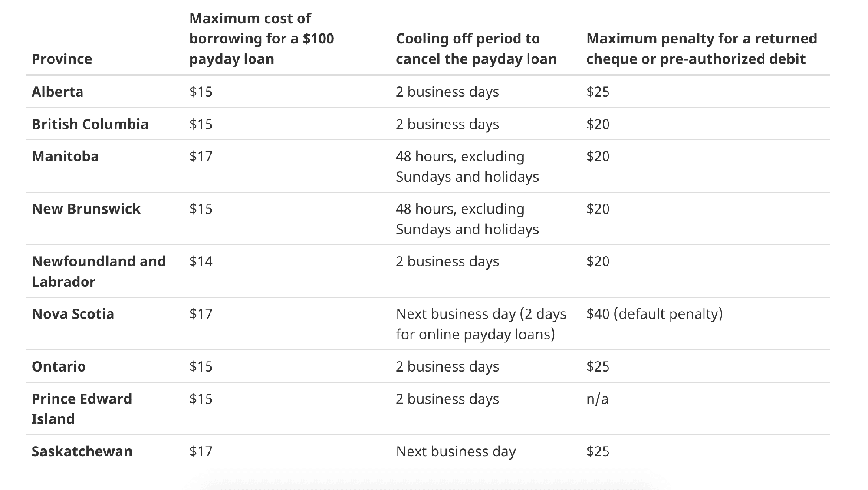Select the Alberta row label
Viewport: 868px width, 490px height.
57,92
